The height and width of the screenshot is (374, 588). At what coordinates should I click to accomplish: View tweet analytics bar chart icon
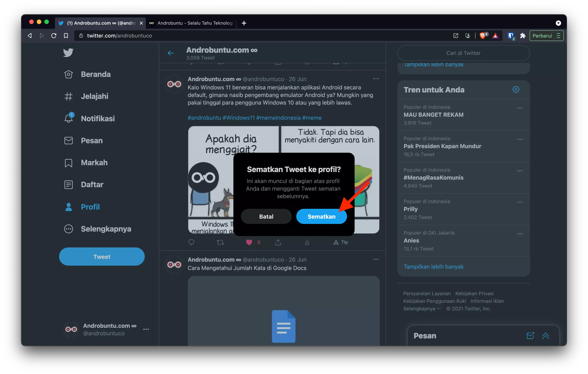[307, 242]
